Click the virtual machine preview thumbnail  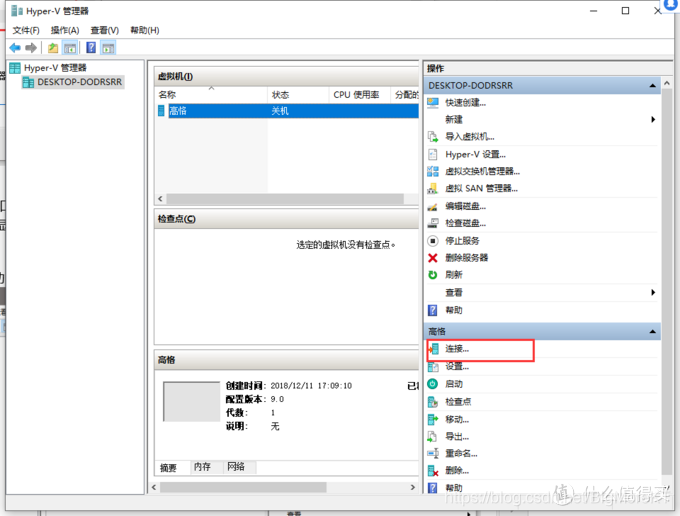pyautogui.click(x=191, y=402)
